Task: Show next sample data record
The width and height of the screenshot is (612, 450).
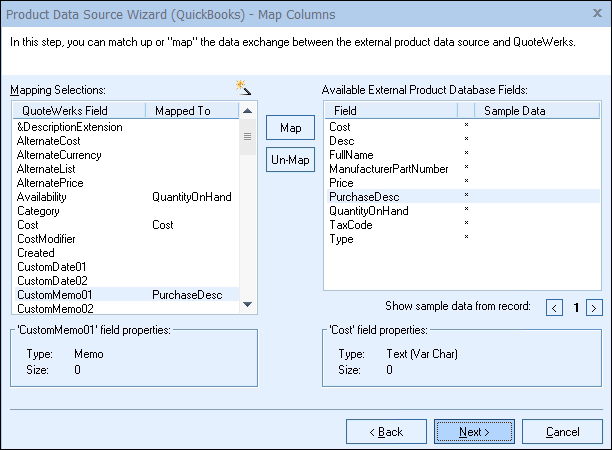Action: pyautogui.click(x=594, y=307)
